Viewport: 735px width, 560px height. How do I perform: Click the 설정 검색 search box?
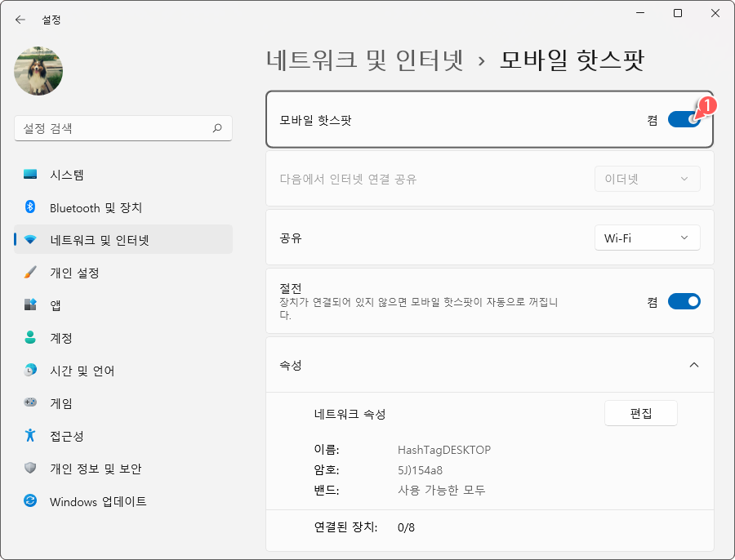[122, 128]
